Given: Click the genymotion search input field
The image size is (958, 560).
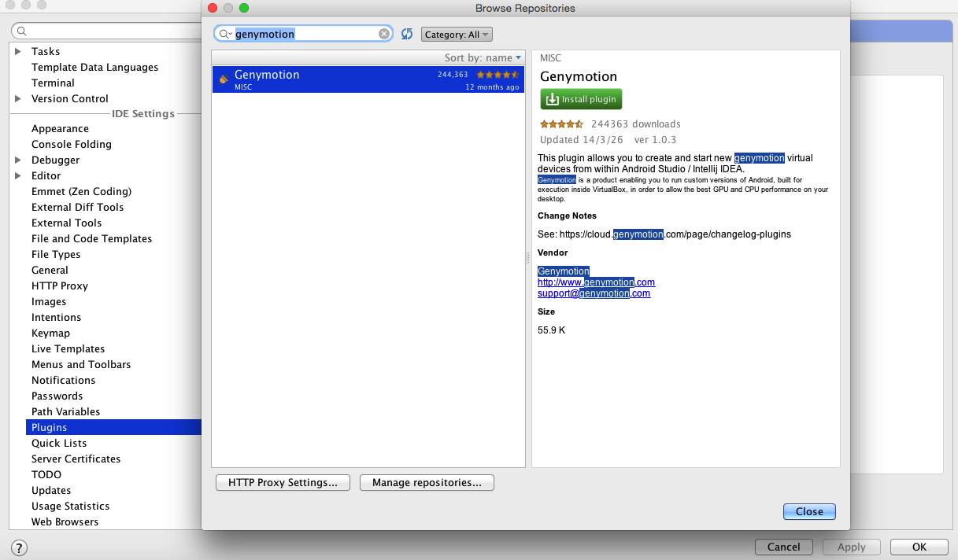Looking at the screenshot, I should pos(305,34).
